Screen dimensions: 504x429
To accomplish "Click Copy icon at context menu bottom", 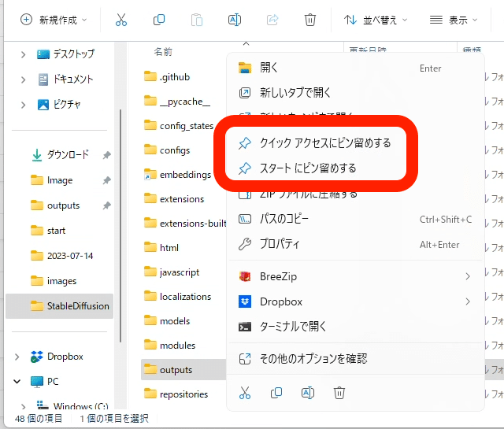I will (276, 393).
